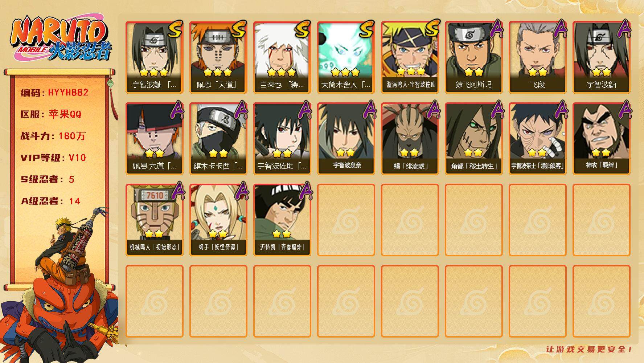Open 宇智波带土「漂泊浪客」 card
Image resolution: width=644 pixels, height=363 pixels.
point(537,139)
